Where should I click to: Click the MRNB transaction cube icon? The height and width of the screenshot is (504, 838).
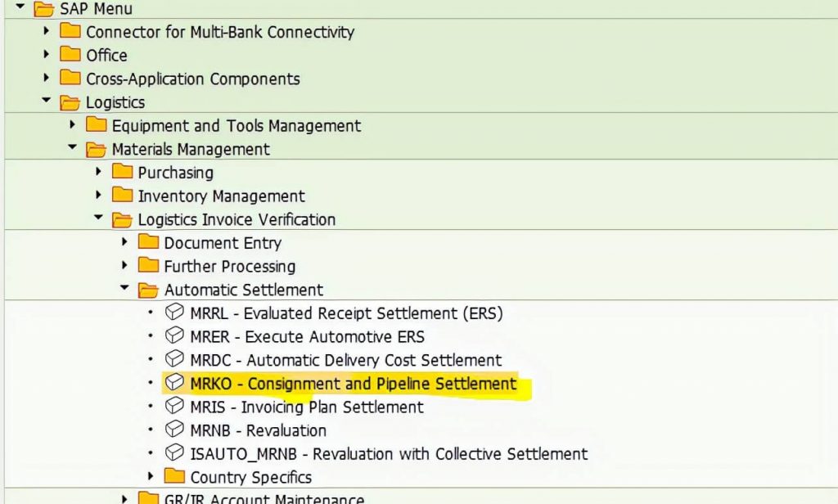(x=174, y=430)
